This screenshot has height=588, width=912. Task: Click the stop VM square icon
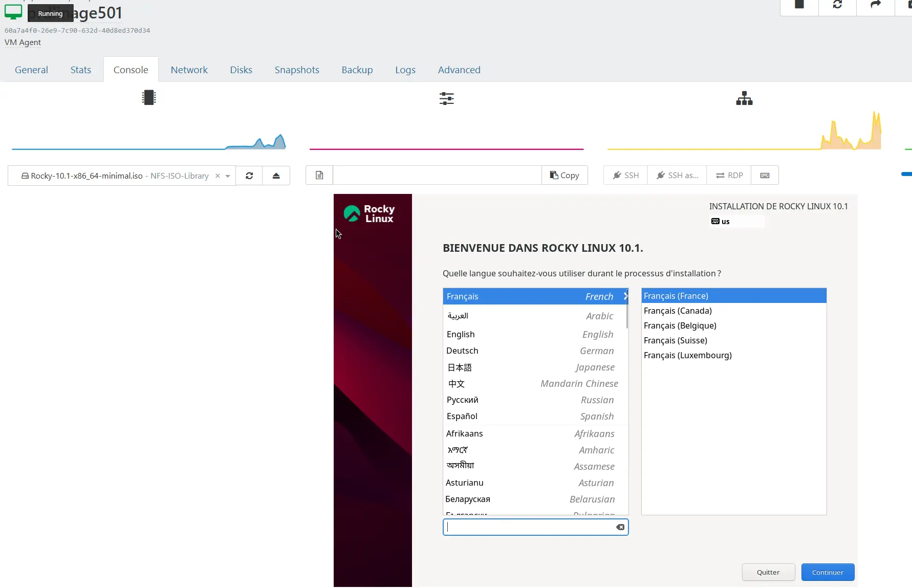click(799, 5)
